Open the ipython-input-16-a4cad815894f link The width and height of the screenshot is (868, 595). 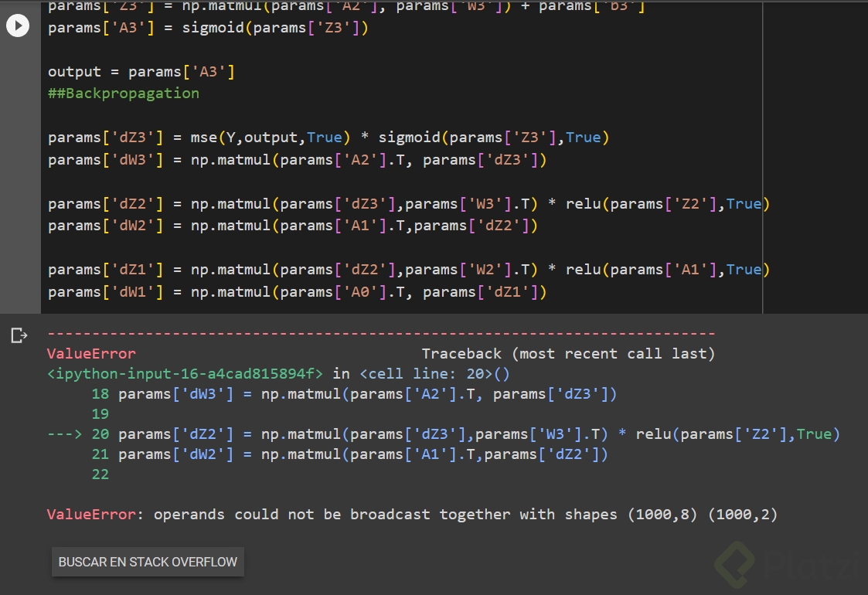click(x=185, y=373)
